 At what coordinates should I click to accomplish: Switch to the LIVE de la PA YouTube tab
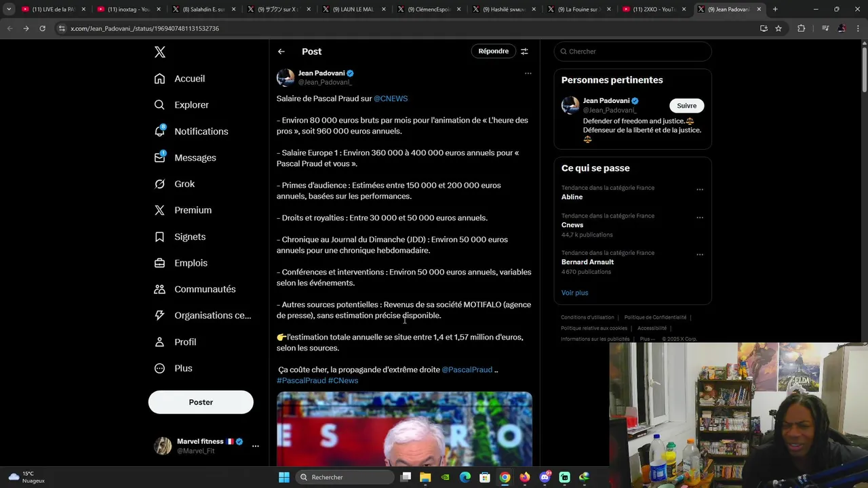[52, 9]
